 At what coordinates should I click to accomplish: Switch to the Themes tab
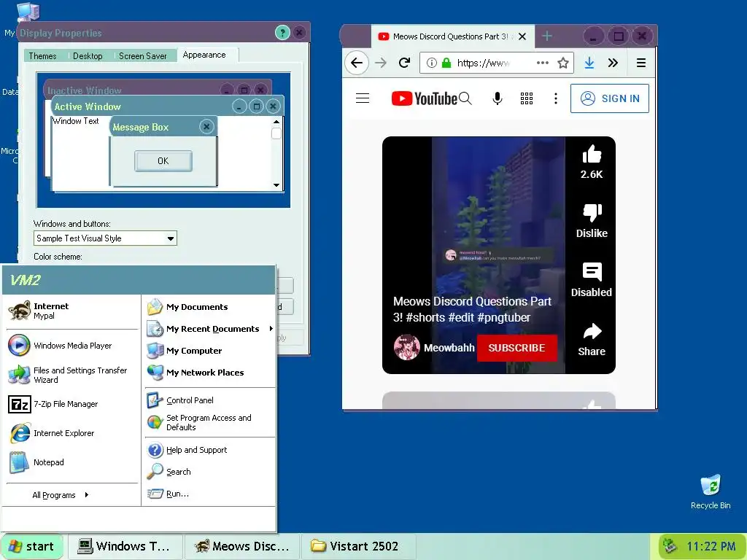[42, 55]
